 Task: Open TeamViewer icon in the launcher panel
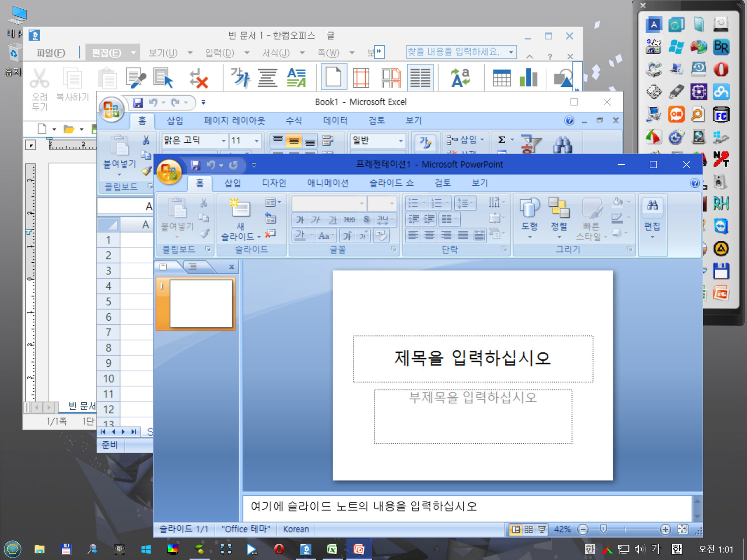point(721,226)
